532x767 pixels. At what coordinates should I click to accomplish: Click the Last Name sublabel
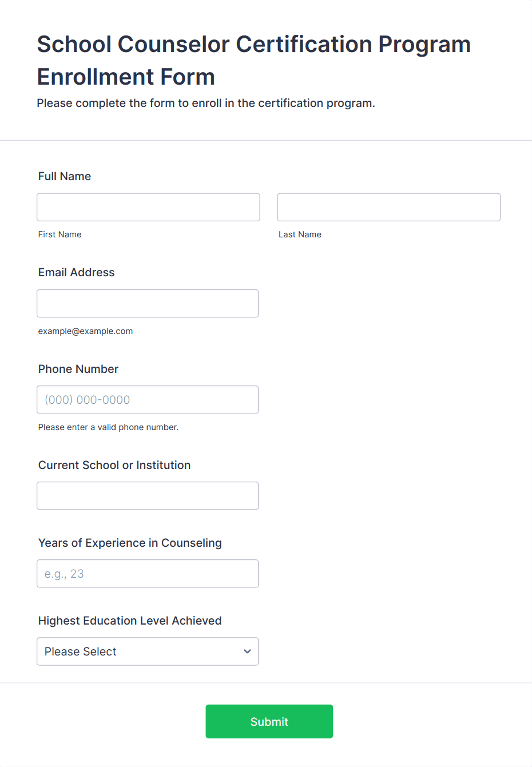coord(300,235)
